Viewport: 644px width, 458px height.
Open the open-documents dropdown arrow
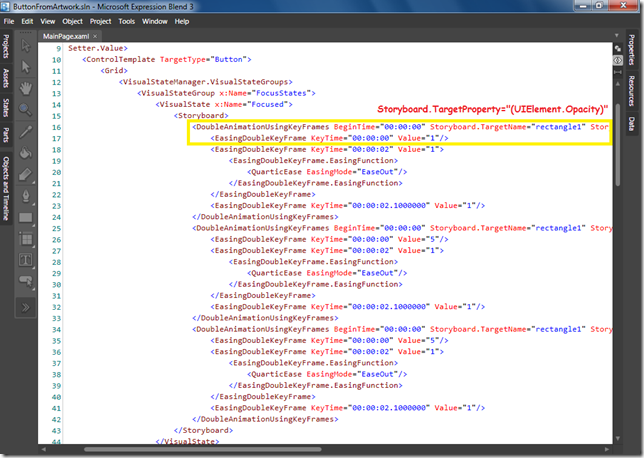[x=616, y=36]
